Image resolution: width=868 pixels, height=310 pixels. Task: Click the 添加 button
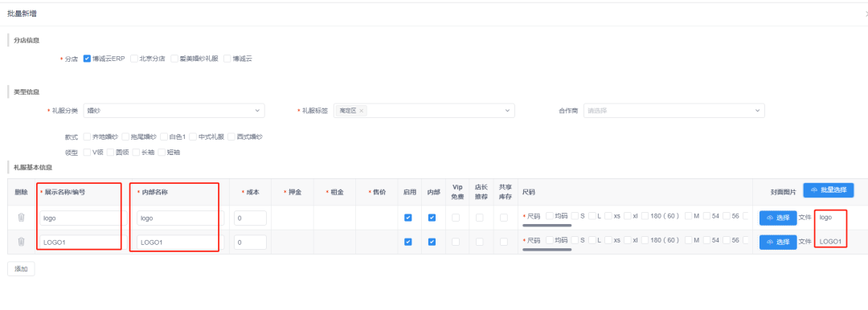point(21,269)
